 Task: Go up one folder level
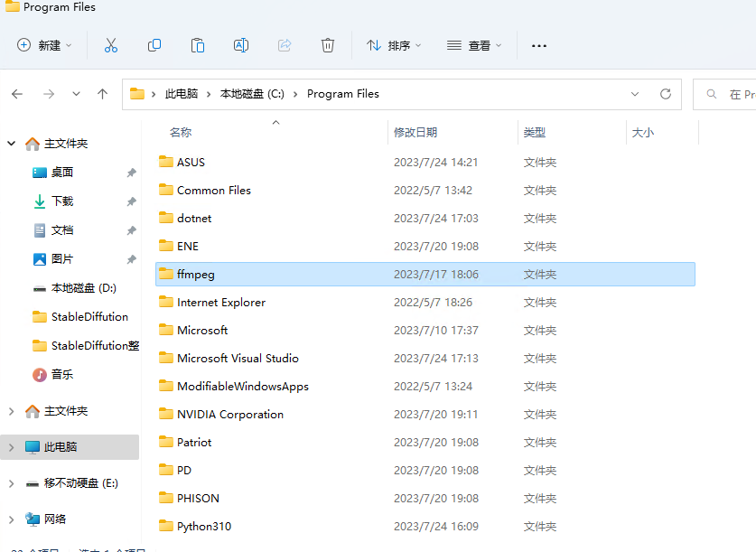(102, 94)
